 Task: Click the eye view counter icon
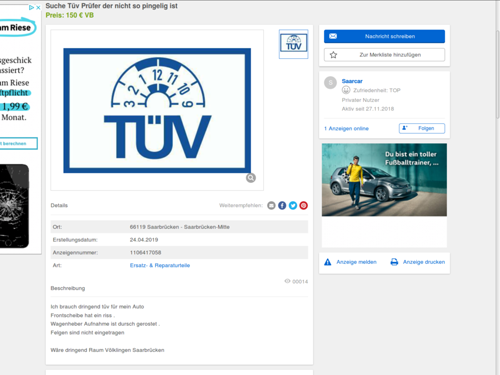287,281
